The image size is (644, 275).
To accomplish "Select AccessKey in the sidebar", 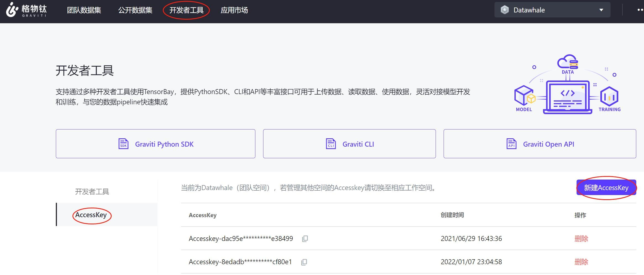I will click(x=107, y=215).
